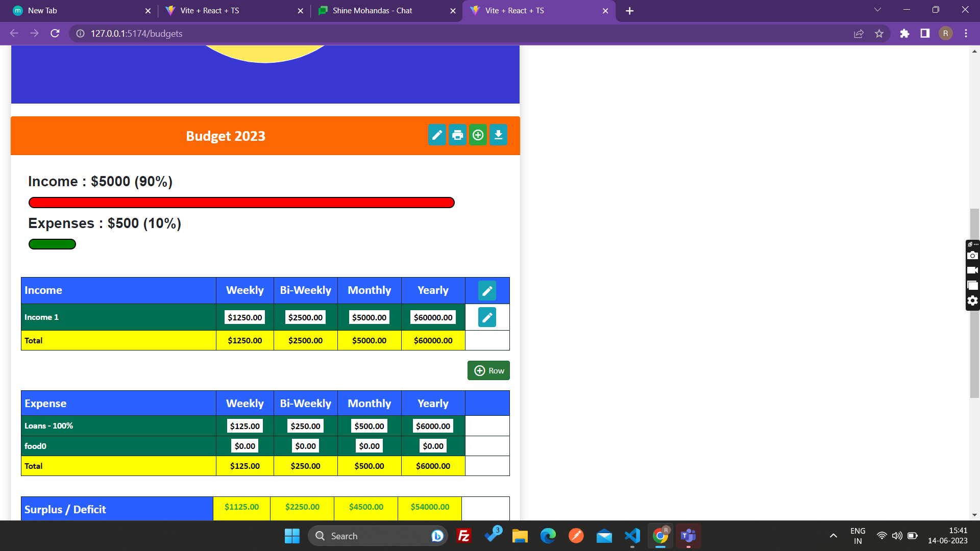Toggle the browser side panel icon
This screenshot has height=551, width=980.
[925, 34]
